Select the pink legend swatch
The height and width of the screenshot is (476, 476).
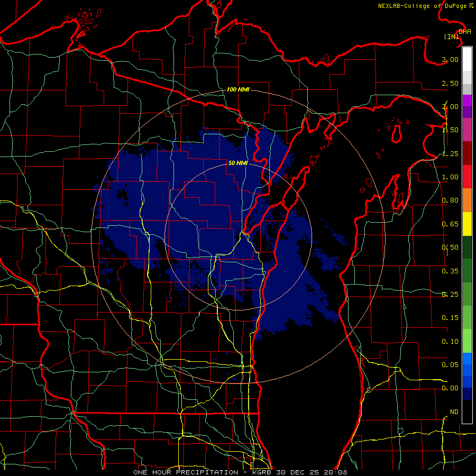[x=467, y=130]
